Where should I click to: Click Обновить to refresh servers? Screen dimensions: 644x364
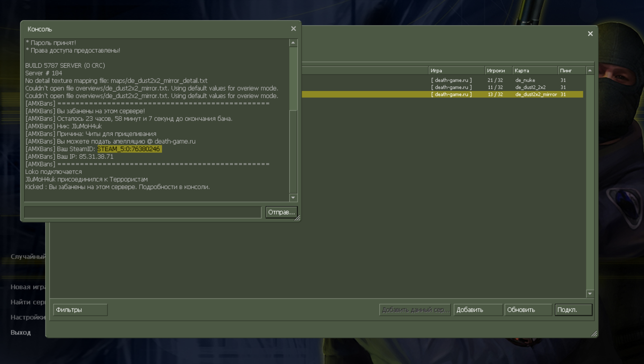pos(528,310)
